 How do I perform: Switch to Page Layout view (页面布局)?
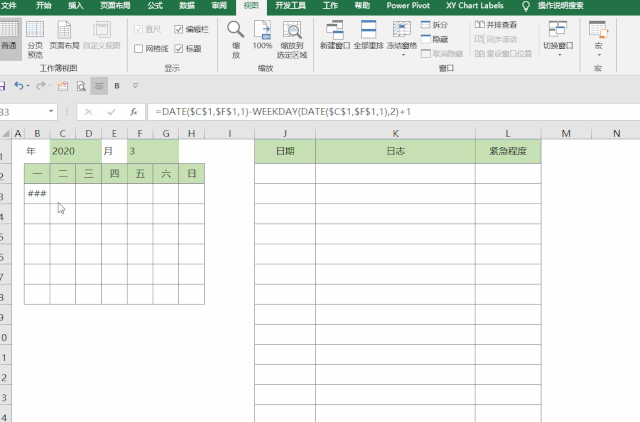click(64, 36)
